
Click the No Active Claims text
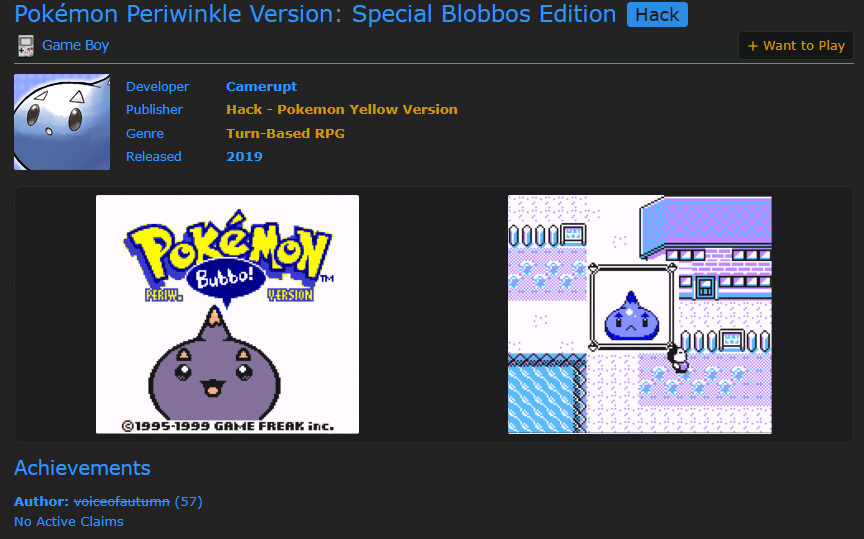(69, 521)
